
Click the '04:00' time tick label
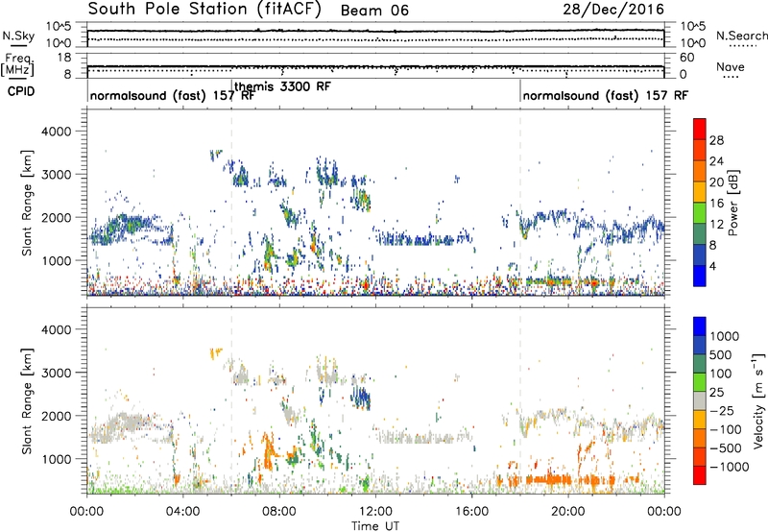[x=182, y=512]
